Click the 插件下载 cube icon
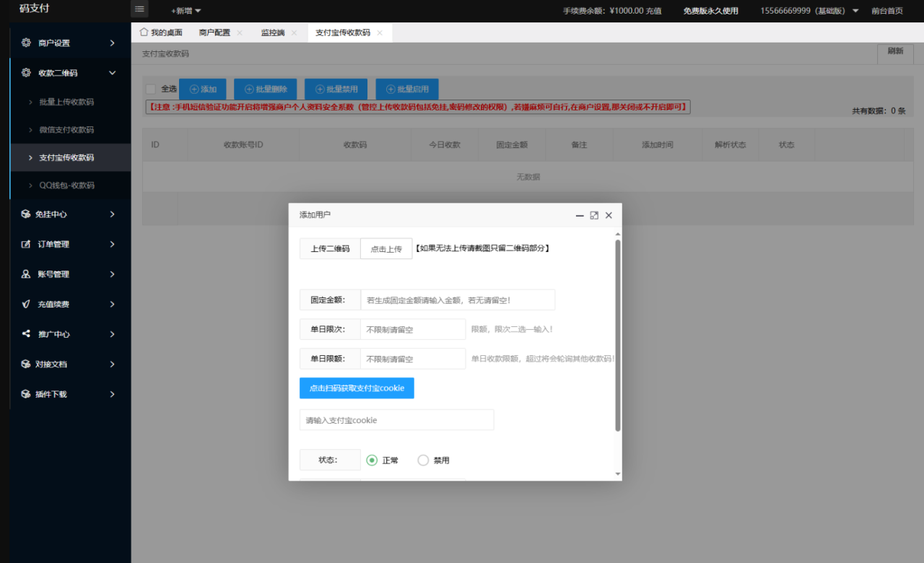This screenshot has height=563, width=924. [x=25, y=394]
